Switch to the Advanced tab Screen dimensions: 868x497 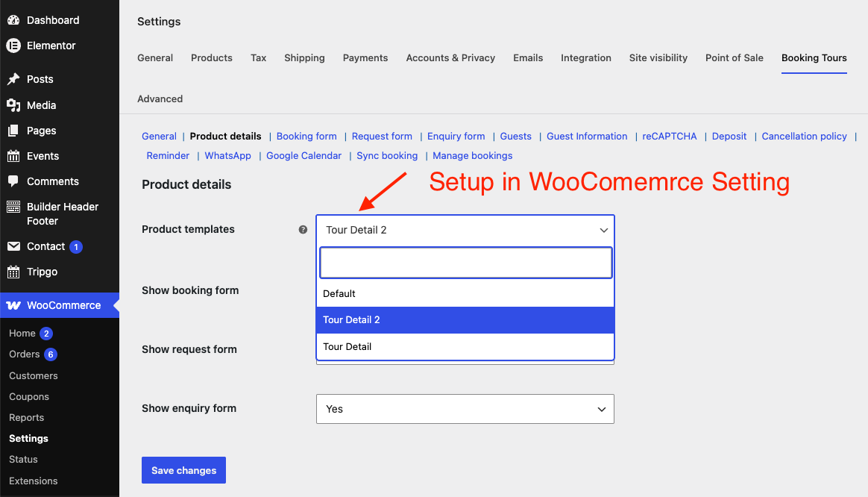coord(160,99)
